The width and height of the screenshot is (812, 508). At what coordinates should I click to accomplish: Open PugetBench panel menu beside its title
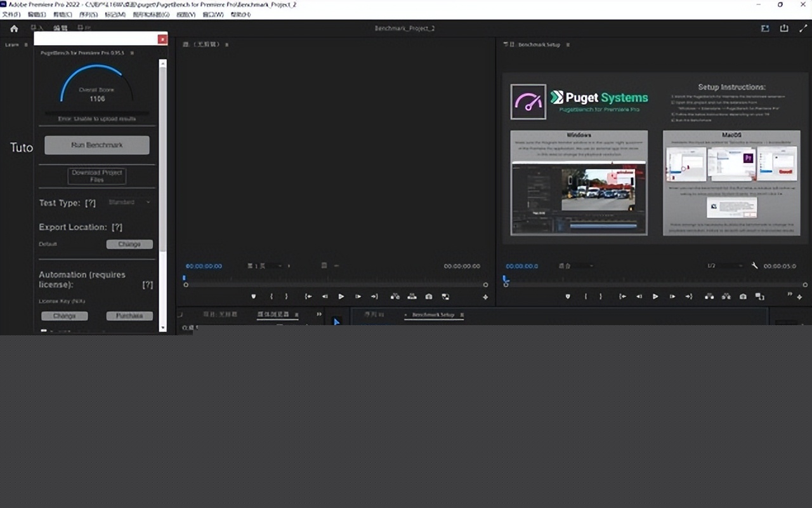(x=132, y=53)
